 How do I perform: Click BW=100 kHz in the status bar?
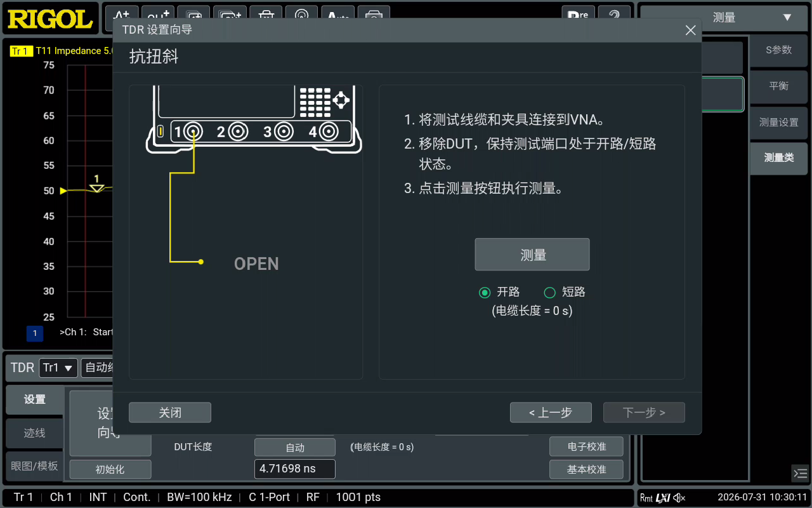click(x=199, y=497)
